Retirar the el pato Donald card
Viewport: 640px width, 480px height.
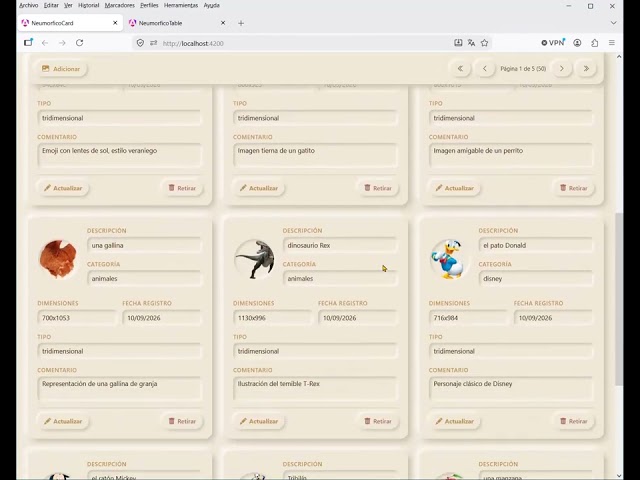pyautogui.click(x=573, y=421)
